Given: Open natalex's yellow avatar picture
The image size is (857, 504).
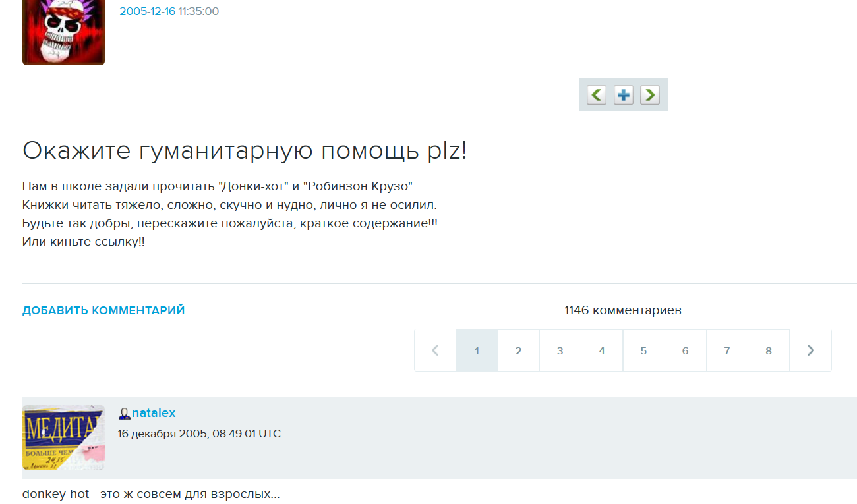Looking at the screenshot, I should [x=63, y=437].
